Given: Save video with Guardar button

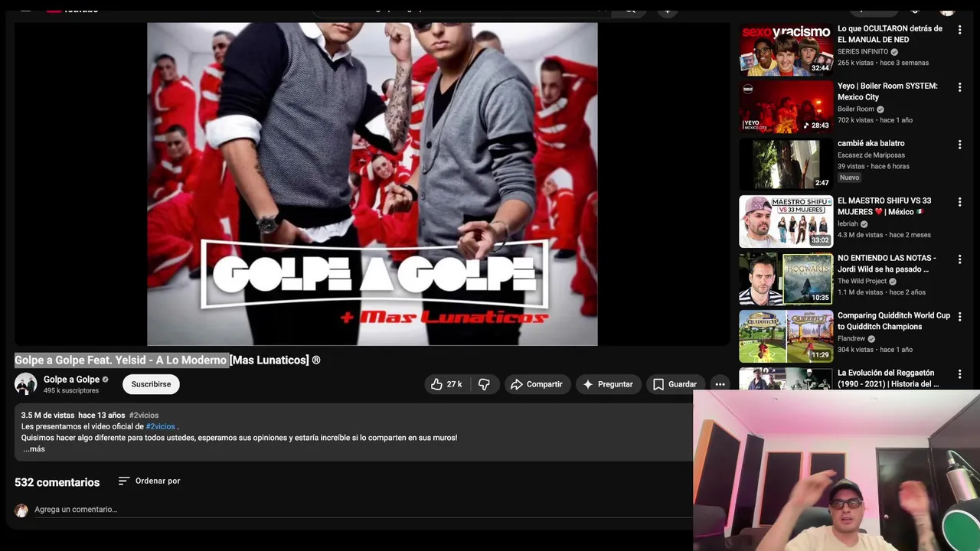Looking at the screenshot, I should (x=675, y=384).
